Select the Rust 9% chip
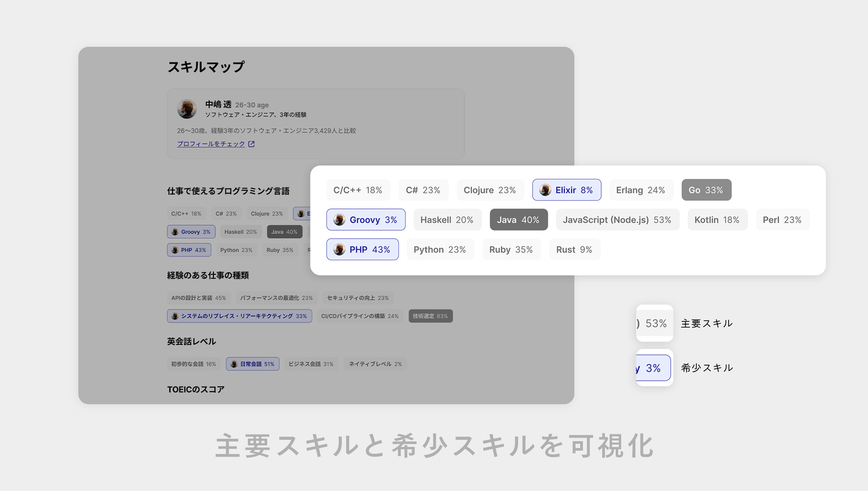The image size is (868, 491). [574, 249]
